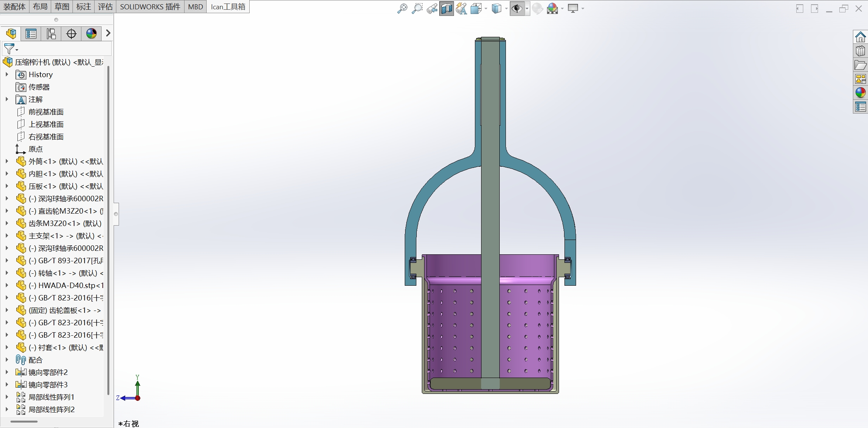Click the tree filter funnel icon
Image resolution: width=868 pixels, height=428 pixels.
point(9,49)
